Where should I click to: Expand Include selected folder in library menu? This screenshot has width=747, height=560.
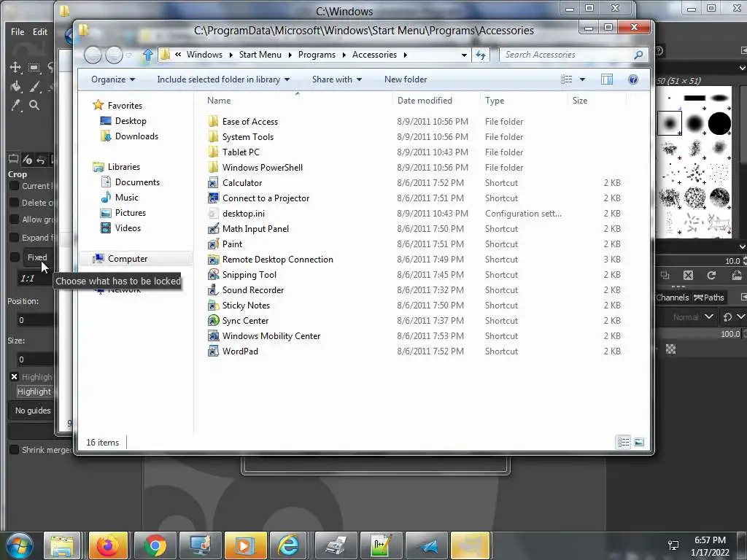(223, 79)
